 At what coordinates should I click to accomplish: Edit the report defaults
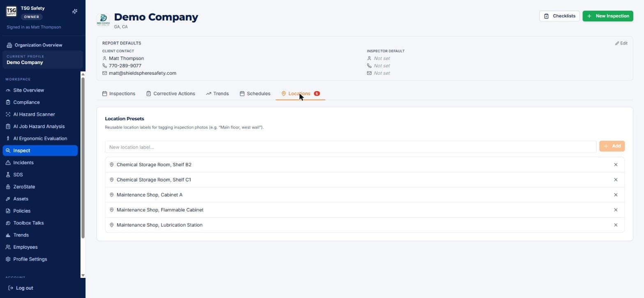click(x=621, y=43)
